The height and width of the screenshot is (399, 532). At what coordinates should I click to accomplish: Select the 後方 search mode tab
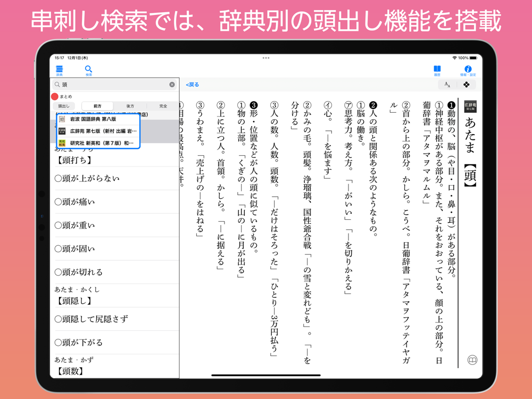tap(130, 106)
